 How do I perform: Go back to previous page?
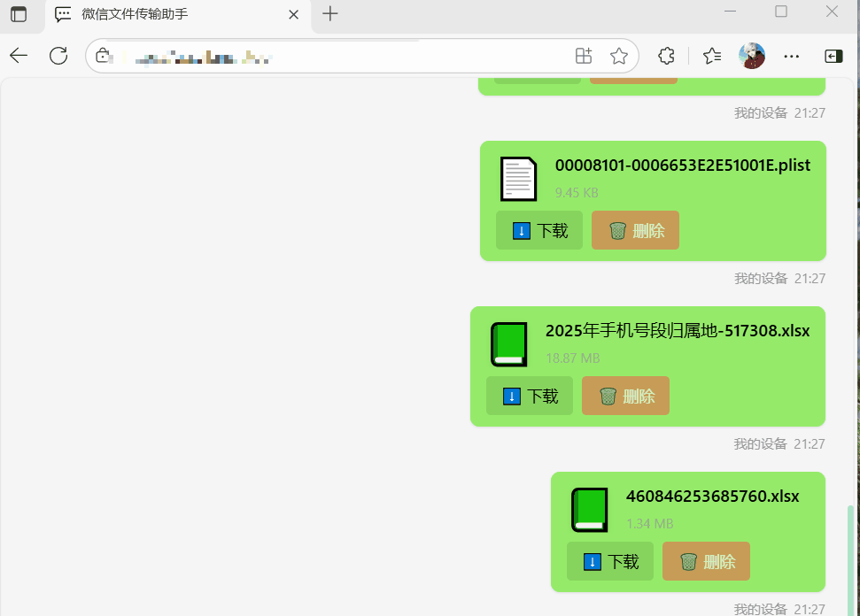pos(19,56)
